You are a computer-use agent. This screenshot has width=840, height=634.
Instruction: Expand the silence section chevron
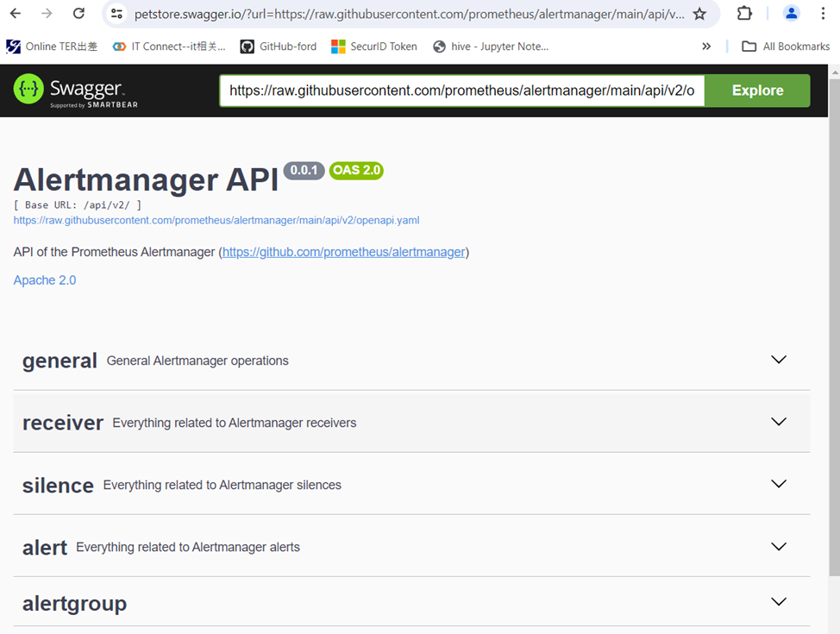tap(778, 484)
